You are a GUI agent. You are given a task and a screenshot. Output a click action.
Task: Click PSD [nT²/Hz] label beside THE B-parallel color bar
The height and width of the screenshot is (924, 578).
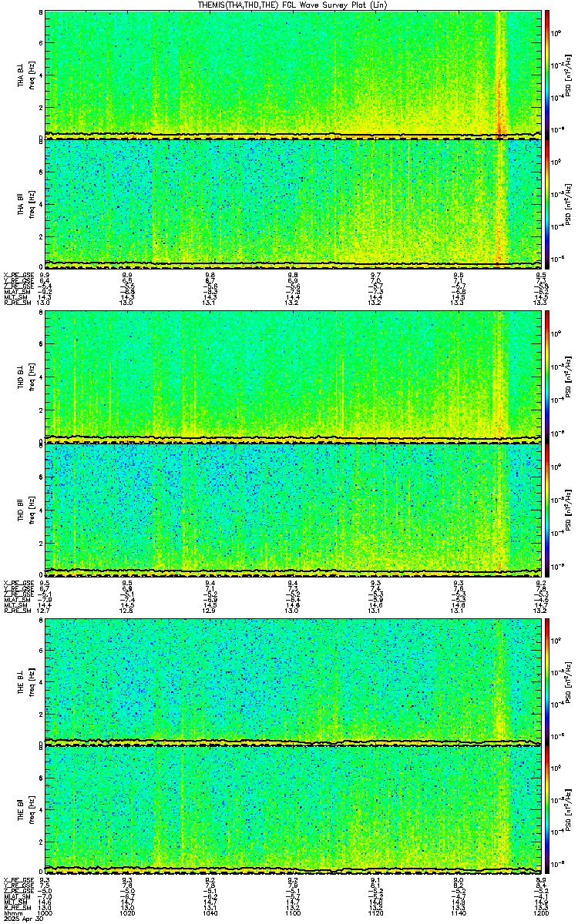click(567, 810)
